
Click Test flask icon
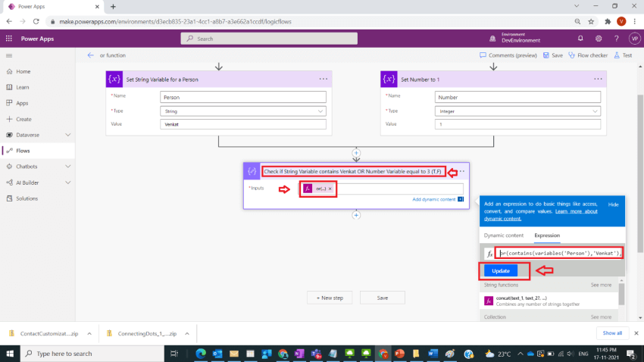pyautogui.click(x=617, y=55)
